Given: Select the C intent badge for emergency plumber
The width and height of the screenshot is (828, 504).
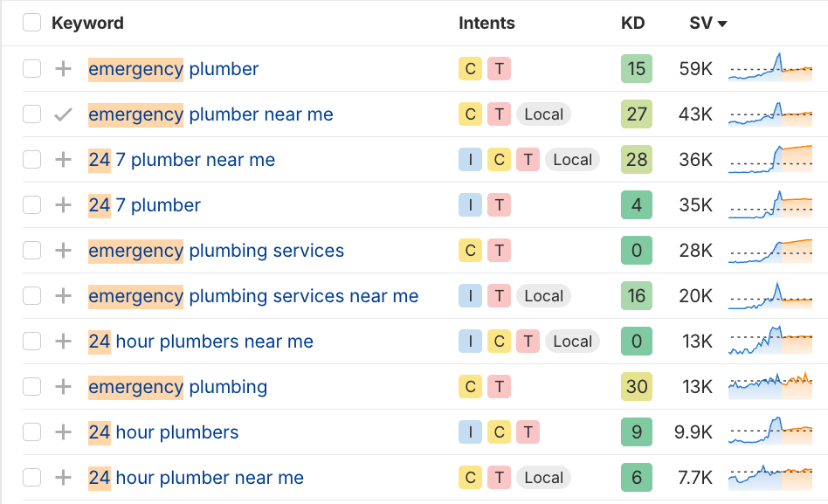Looking at the screenshot, I should point(470,68).
